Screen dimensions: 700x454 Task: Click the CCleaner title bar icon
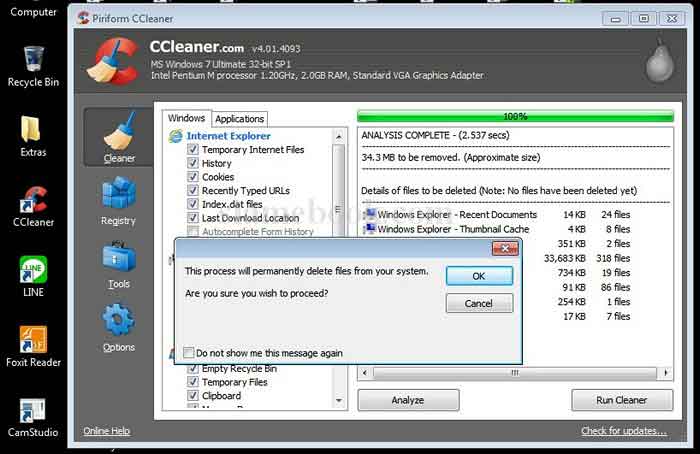tap(83, 18)
